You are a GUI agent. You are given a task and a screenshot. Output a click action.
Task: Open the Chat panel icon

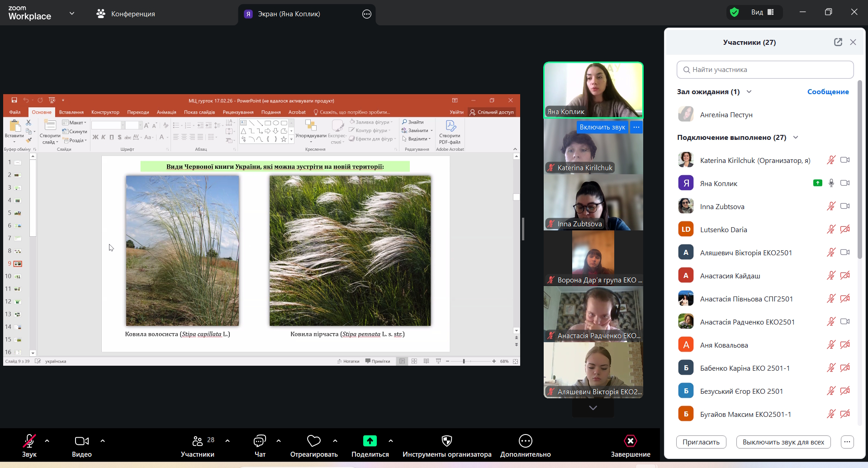(260, 441)
